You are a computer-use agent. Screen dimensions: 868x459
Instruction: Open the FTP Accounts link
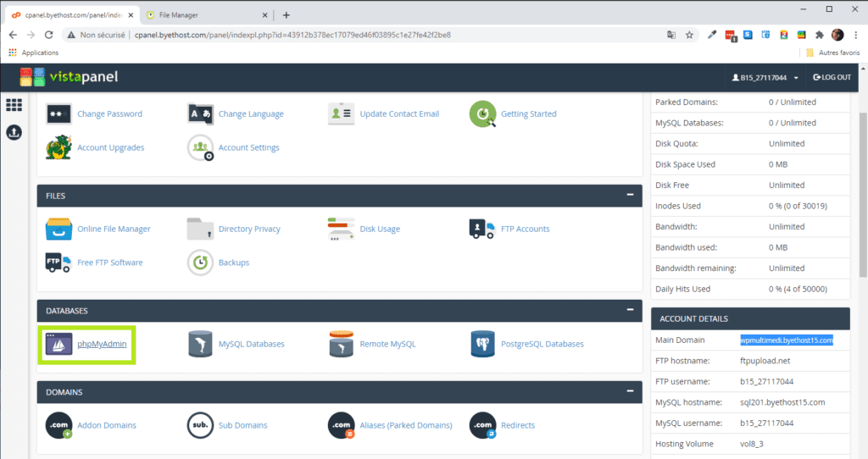526,229
